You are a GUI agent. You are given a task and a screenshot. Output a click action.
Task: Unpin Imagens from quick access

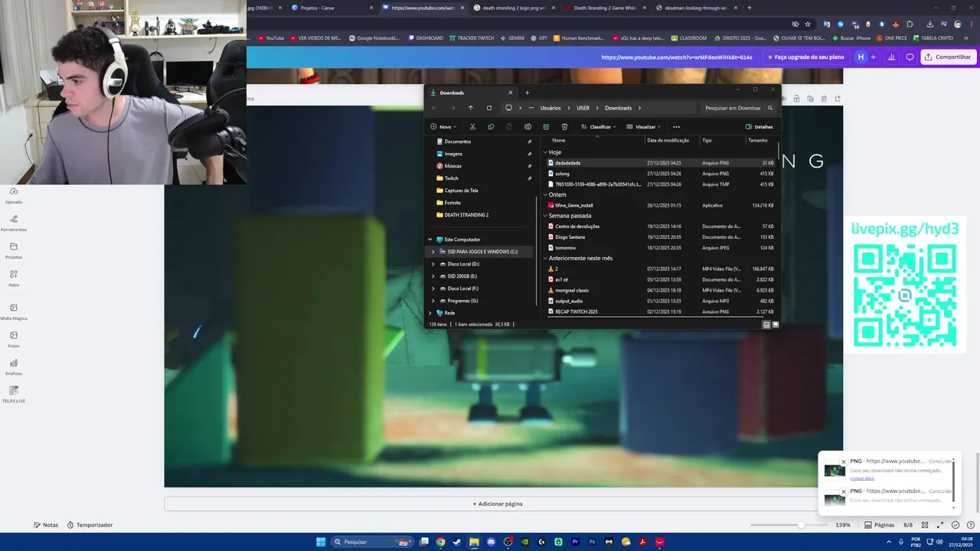529,154
